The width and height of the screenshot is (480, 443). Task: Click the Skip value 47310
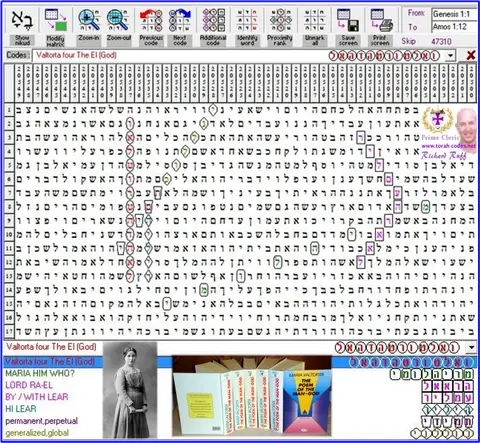[441, 41]
